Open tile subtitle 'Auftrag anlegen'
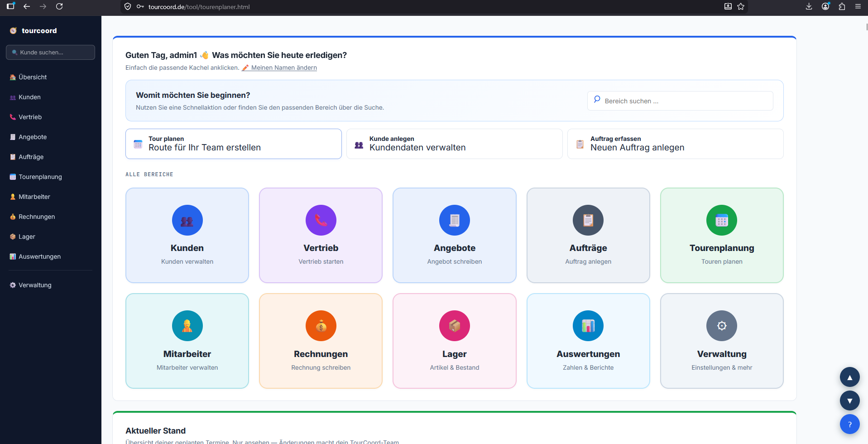The height and width of the screenshot is (444, 868). [x=588, y=261]
